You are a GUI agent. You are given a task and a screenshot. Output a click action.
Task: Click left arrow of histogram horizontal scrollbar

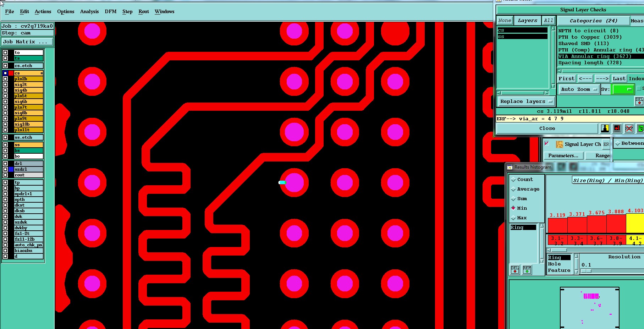point(549,250)
